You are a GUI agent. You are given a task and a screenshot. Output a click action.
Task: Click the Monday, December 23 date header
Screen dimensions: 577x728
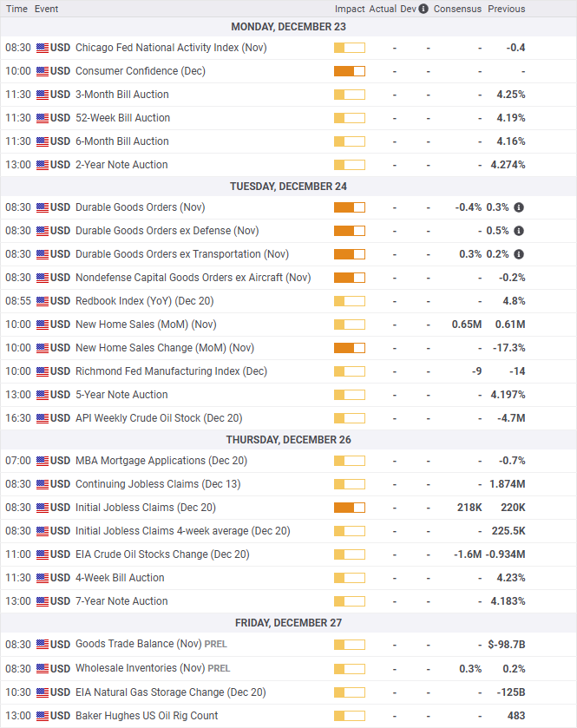(288, 27)
